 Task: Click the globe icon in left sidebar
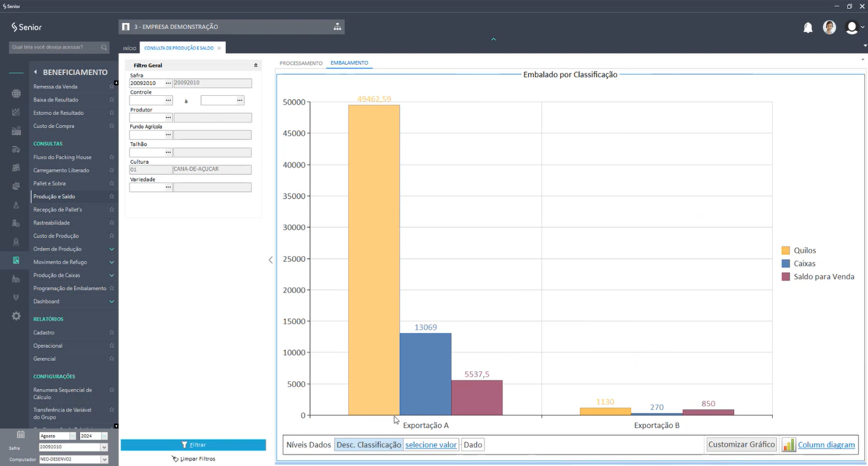[x=16, y=93]
